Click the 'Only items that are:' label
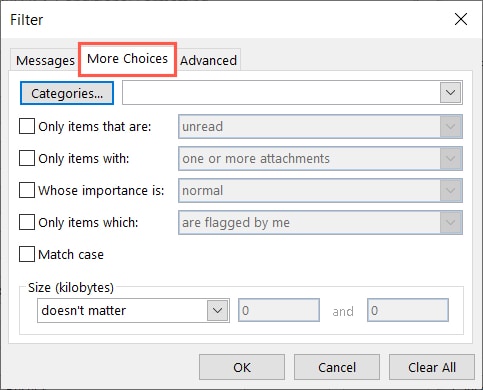 pyautogui.click(x=95, y=127)
